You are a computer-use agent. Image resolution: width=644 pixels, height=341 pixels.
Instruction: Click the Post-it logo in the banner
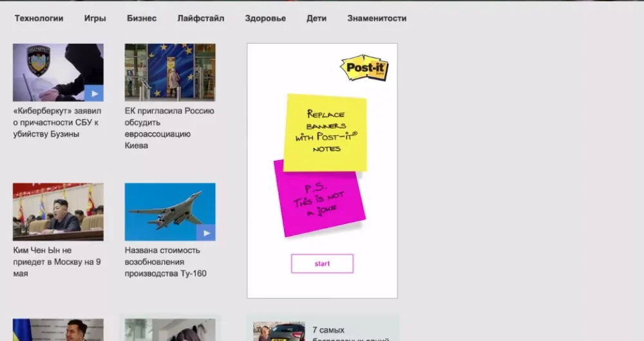coord(365,68)
